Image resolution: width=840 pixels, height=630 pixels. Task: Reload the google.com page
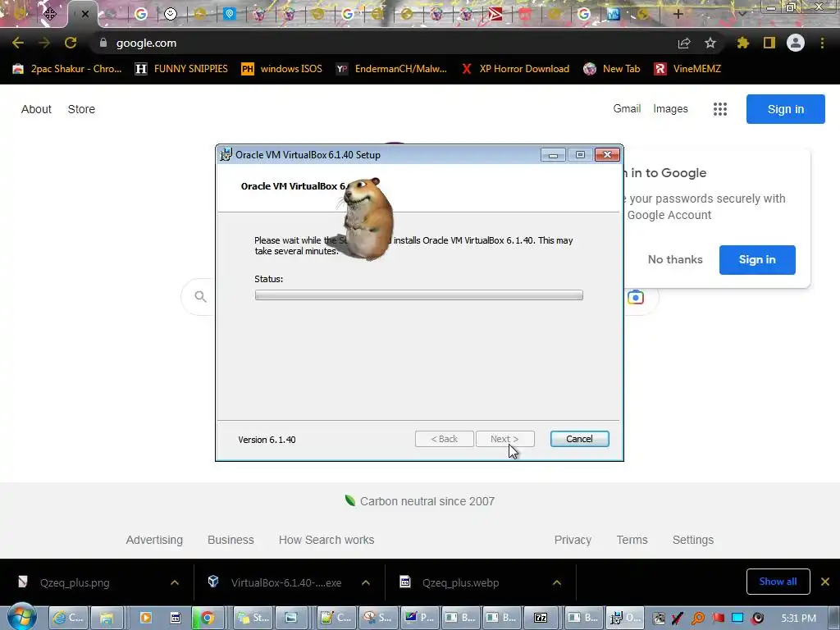coord(71,43)
